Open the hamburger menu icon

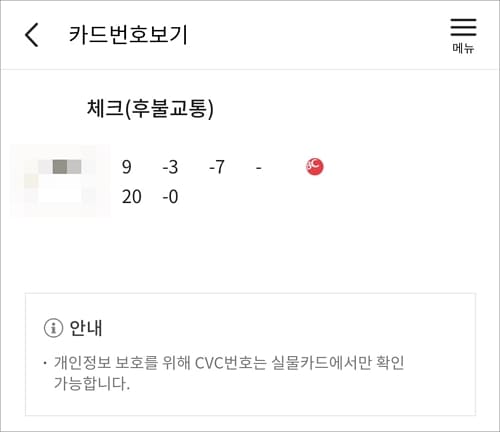463,27
